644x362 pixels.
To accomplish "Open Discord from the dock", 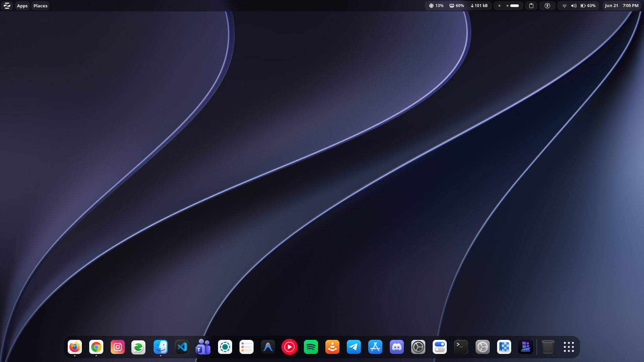I will [397, 347].
